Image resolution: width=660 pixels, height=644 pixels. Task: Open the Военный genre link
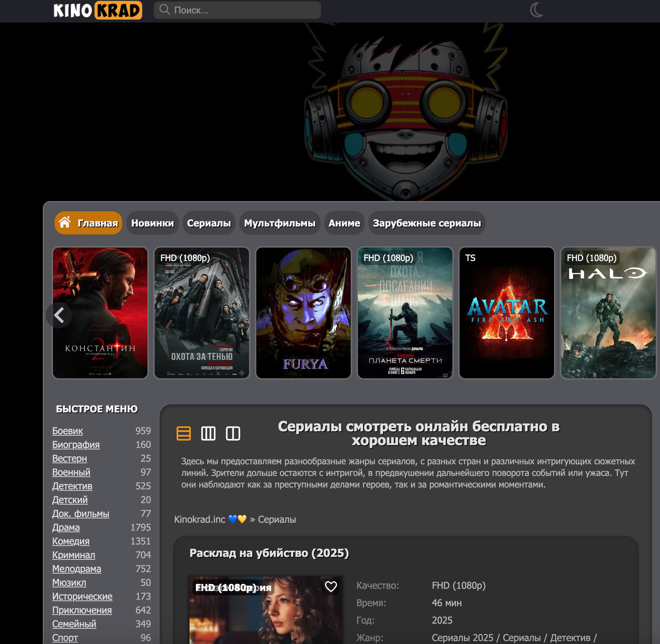71,472
